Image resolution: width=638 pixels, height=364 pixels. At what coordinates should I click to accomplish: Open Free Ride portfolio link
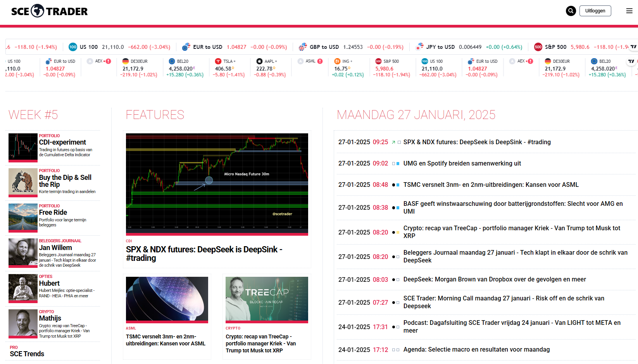point(53,212)
